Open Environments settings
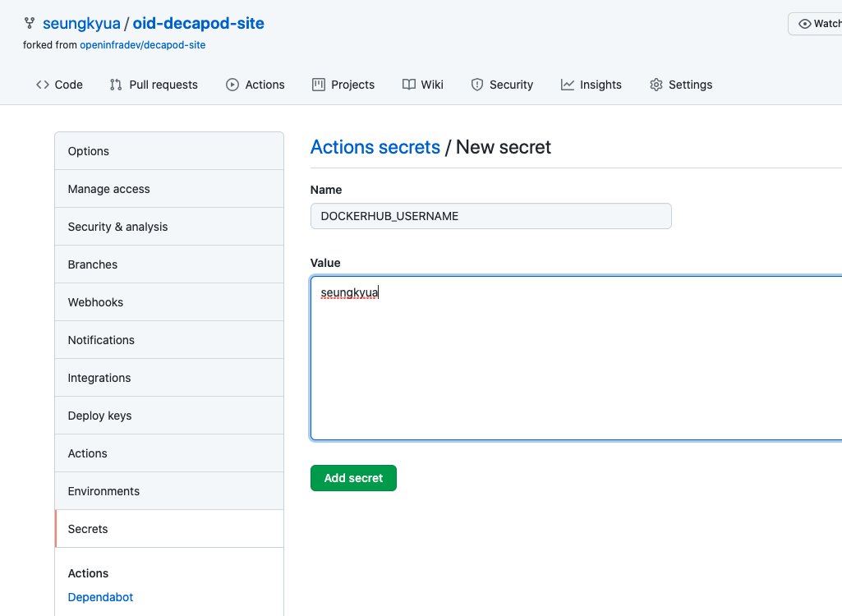842x616 pixels. click(169, 491)
